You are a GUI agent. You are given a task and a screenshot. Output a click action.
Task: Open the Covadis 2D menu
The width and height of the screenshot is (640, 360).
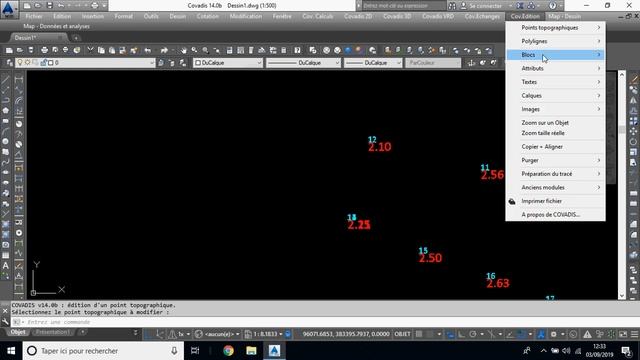coord(358,16)
